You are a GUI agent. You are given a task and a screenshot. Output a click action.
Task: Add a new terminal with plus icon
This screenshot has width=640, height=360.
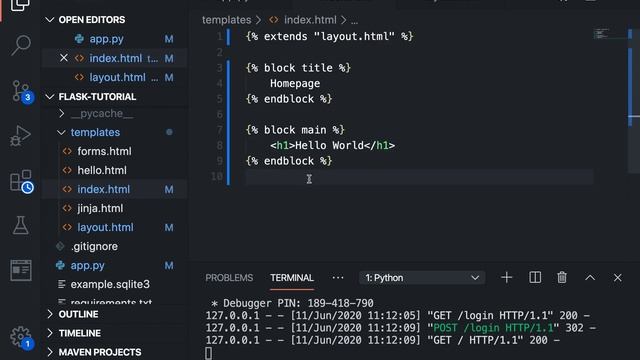coord(507,278)
